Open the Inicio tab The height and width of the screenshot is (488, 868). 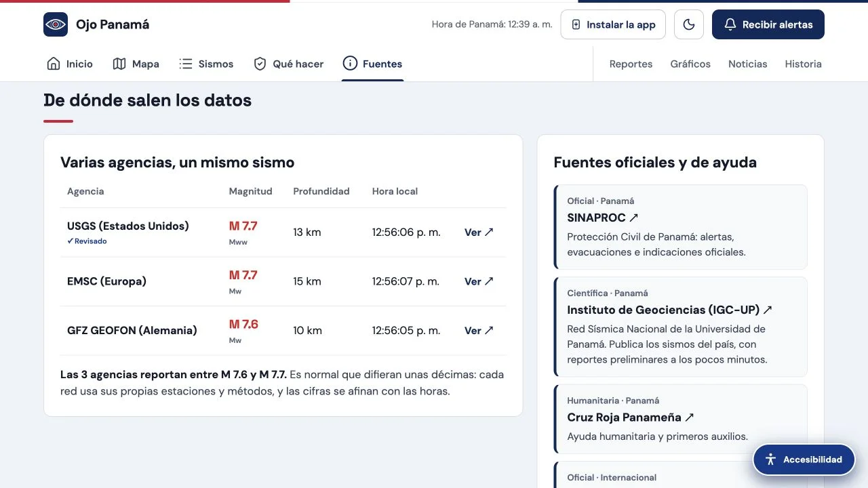[70, 64]
